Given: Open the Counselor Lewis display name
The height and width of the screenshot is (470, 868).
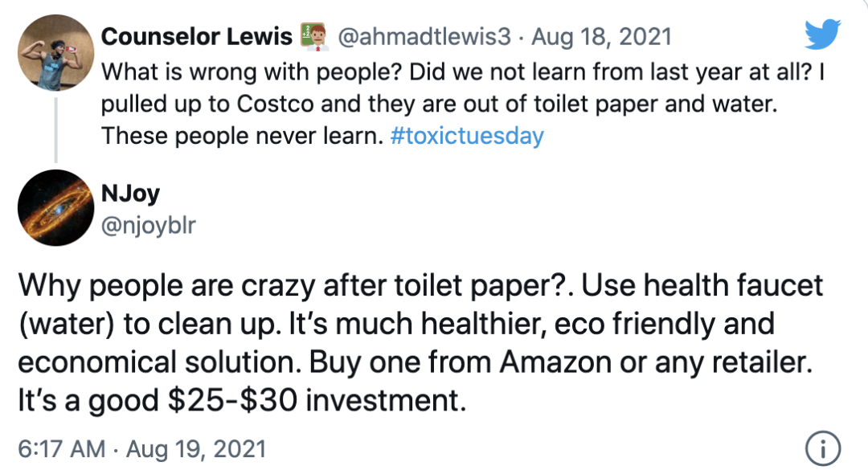Looking at the screenshot, I should click(x=196, y=37).
